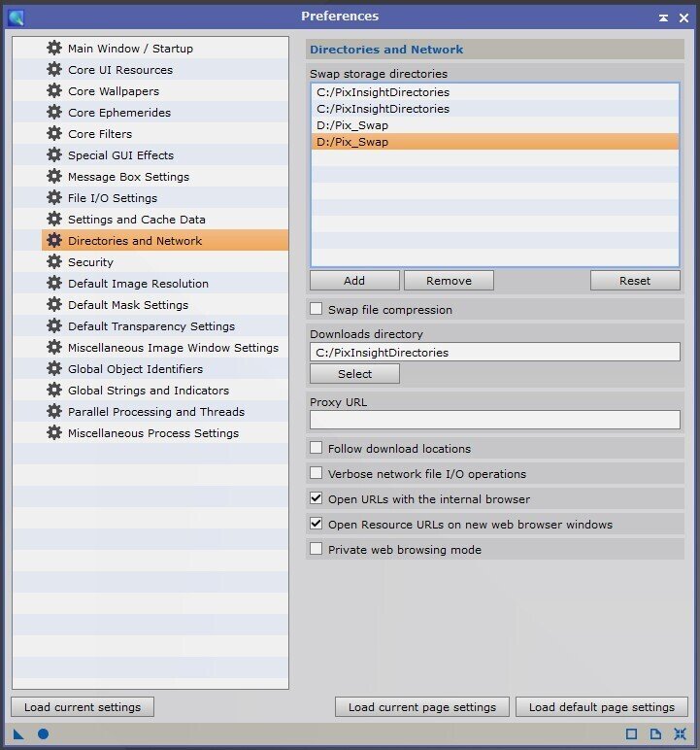
Task: Click the Proxy URL input field
Action: 495,420
